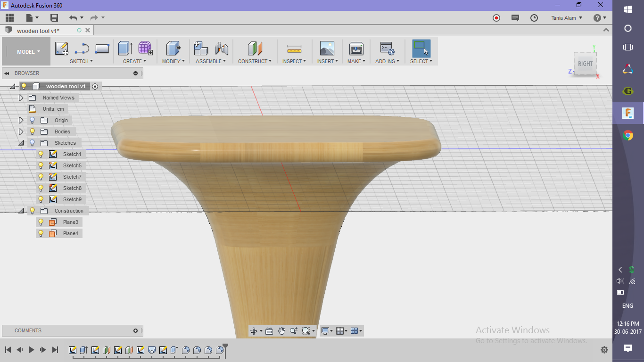Collapse the Sketches folder

pyautogui.click(x=21, y=143)
